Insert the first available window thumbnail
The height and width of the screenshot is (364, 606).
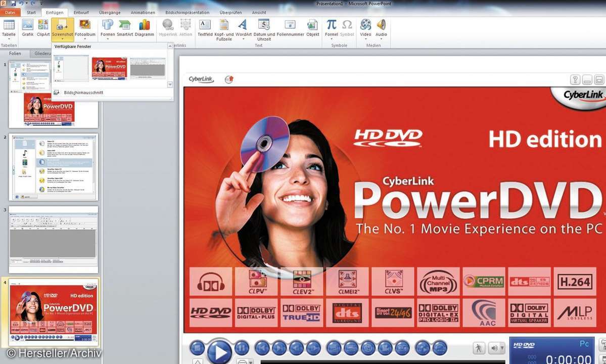[x=71, y=69]
